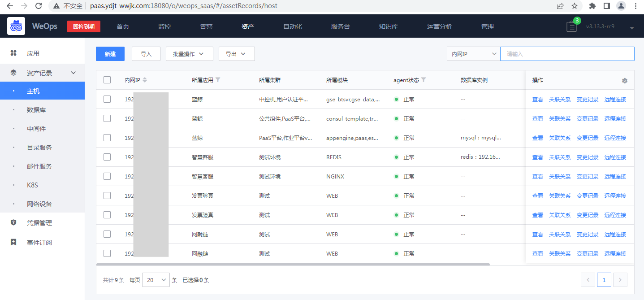Click the 新建 button
The image size is (644, 300).
tap(110, 53)
